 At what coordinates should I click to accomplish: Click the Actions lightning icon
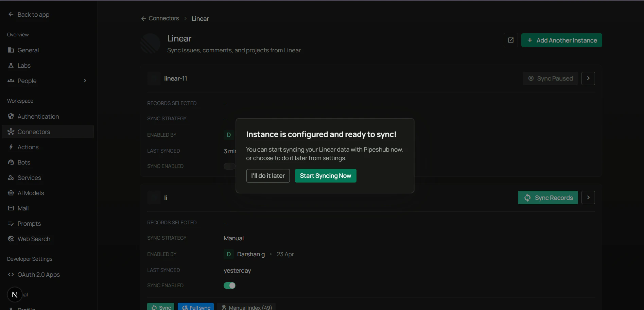11,147
